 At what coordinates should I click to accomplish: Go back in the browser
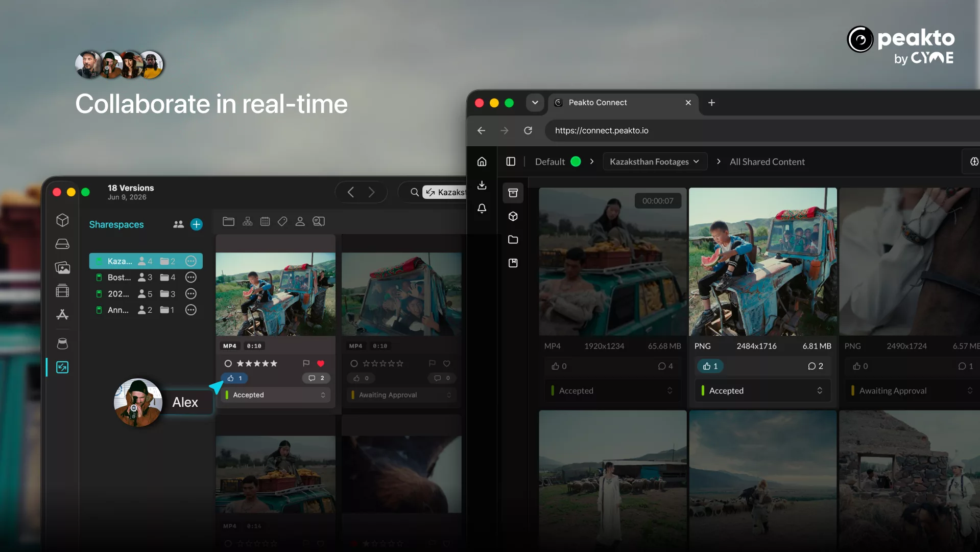pos(481,130)
